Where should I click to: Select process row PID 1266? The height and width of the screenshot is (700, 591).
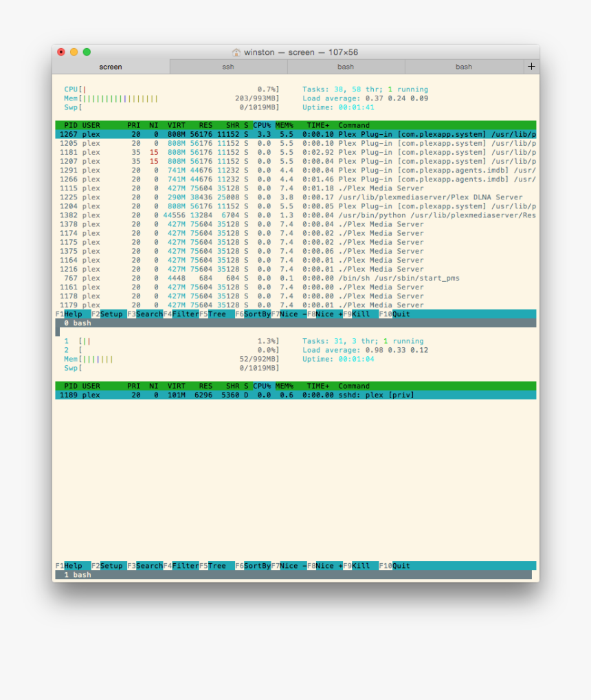pyautogui.click(x=295, y=179)
